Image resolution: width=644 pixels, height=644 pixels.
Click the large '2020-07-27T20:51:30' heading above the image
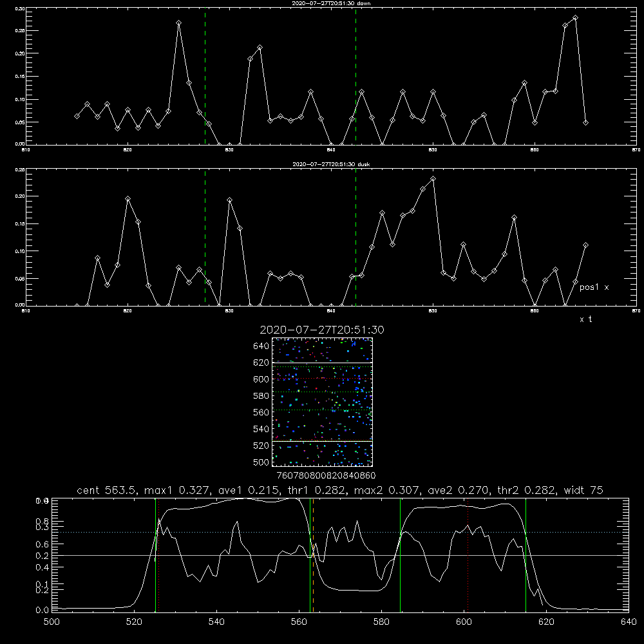click(322, 330)
